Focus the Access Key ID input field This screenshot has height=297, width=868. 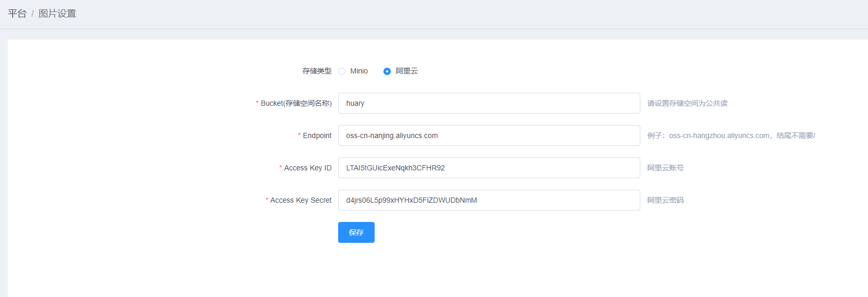point(489,168)
